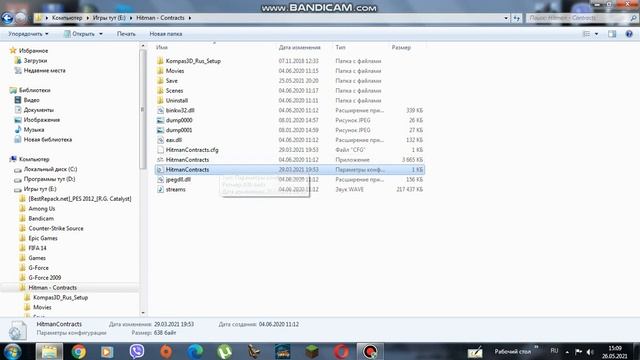This screenshot has height=360, width=640.
Task: Refresh the folder view
Action: (x=517, y=18)
